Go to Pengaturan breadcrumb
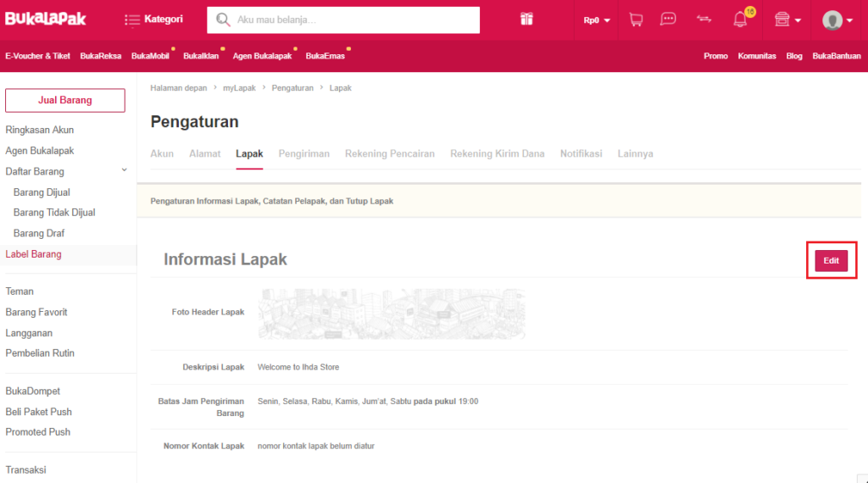The width and height of the screenshot is (868, 483). coord(292,88)
